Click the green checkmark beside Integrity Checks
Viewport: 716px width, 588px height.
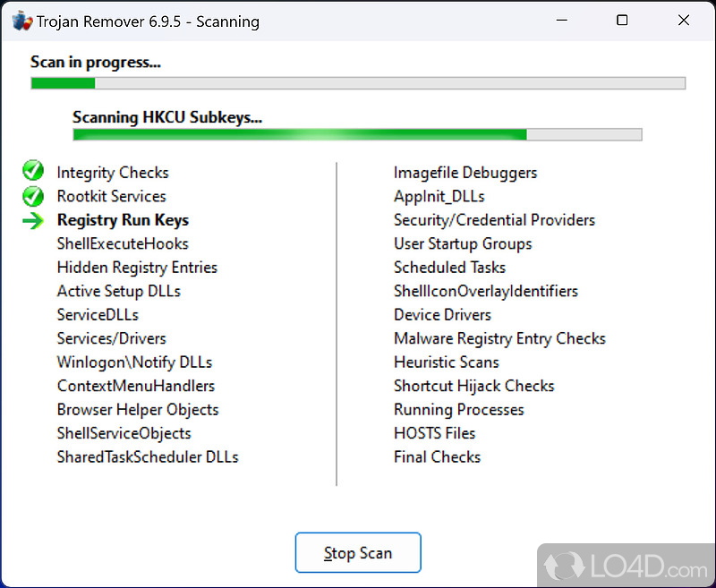click(x=33, y=171)
